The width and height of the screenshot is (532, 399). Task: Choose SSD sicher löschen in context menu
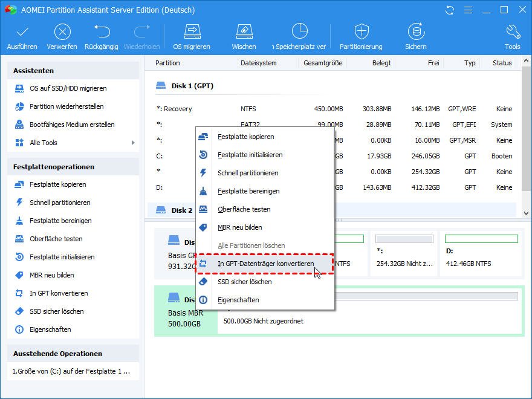click(265, 282)
